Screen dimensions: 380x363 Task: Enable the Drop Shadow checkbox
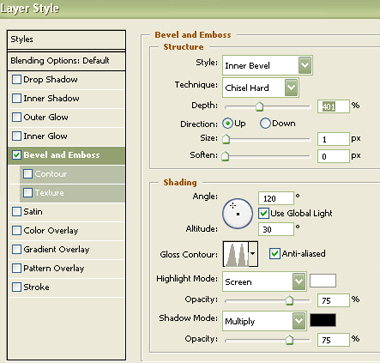tap(16, 80)
